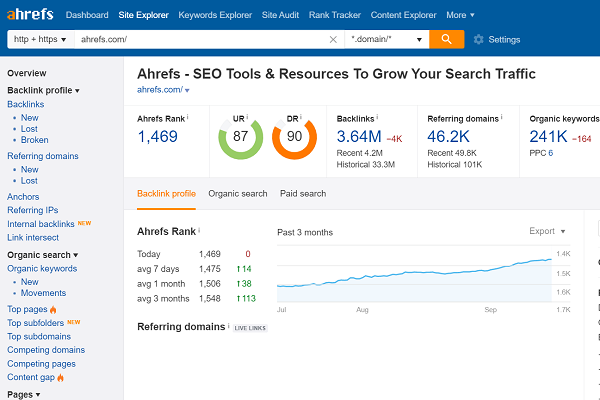
Task: Open Content Explorer in top navigation
Action: click(x=403, y=15)
